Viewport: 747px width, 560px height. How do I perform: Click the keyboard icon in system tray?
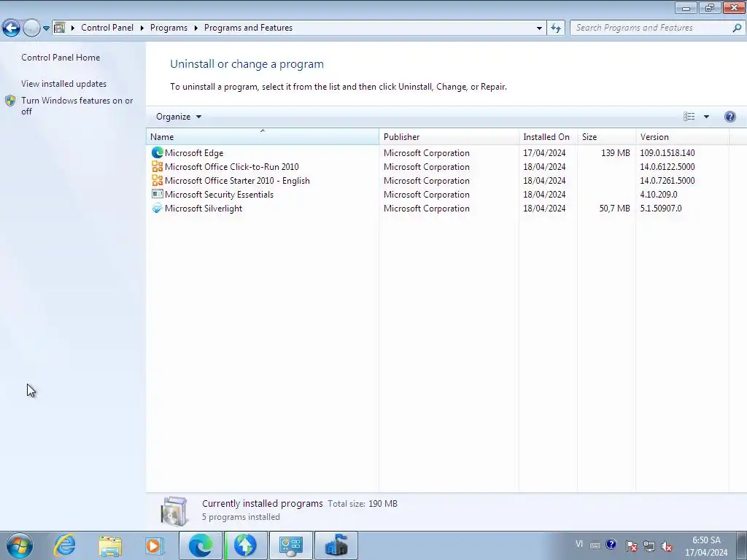click(595, 545)
